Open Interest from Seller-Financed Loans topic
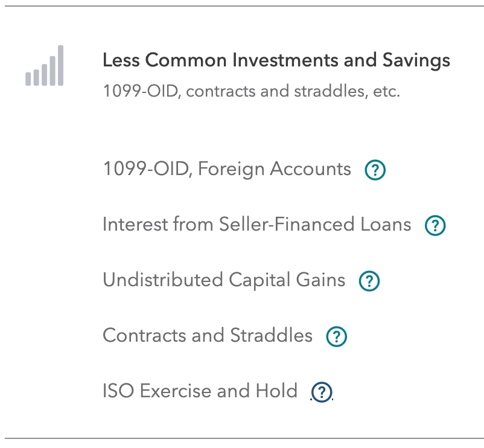This screenshot has height=448, width=484. click(x=257, y=225)
